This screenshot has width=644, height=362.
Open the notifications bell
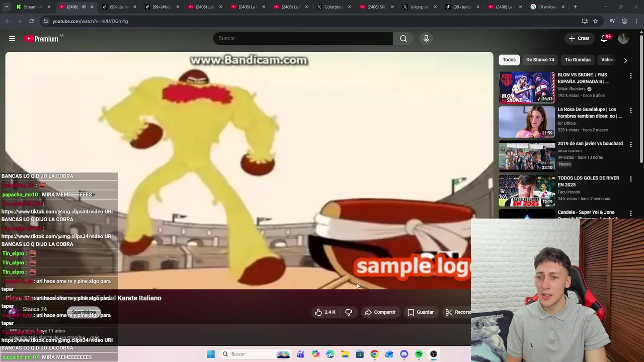click(x=604, y=39)
